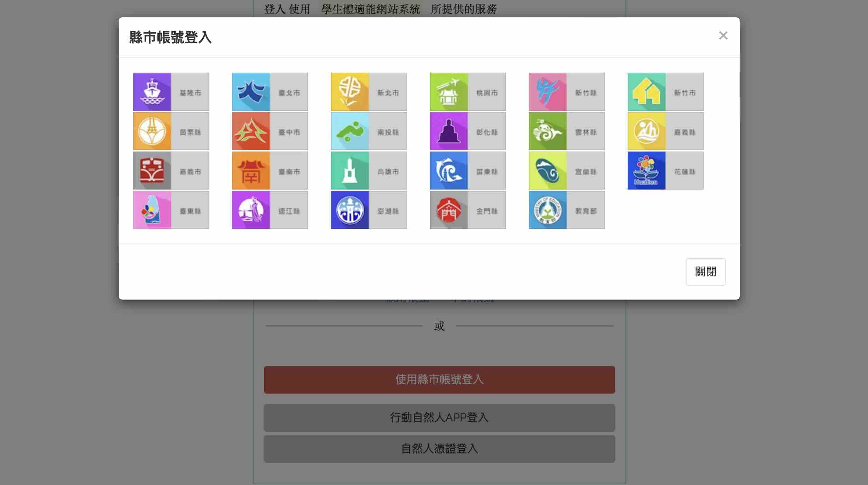Pick New Taipei City (新北市) login tile
868x485 pixels.
369,92
